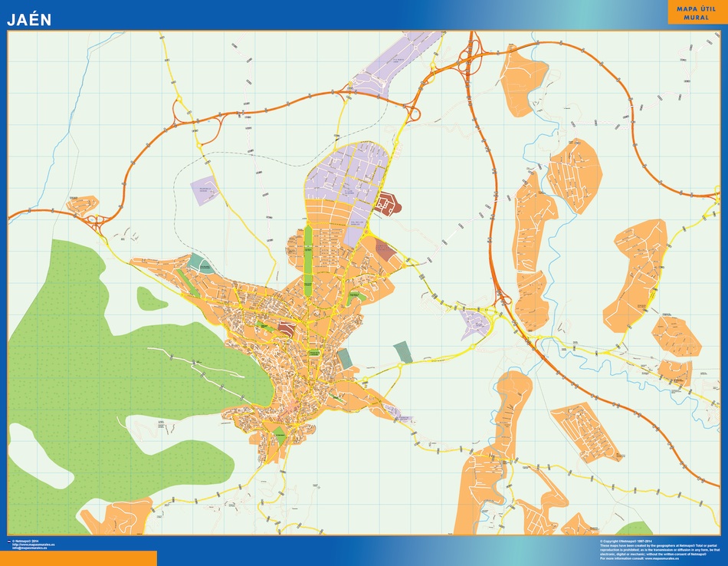Click the teal rectangle east of the city center

pos(402,352)
